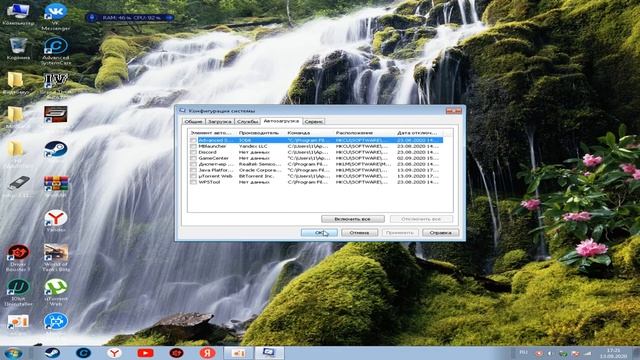Open the blue round robot-face desktop shortcut
Viewport: 640px width, 360px height.
[56, 322]
